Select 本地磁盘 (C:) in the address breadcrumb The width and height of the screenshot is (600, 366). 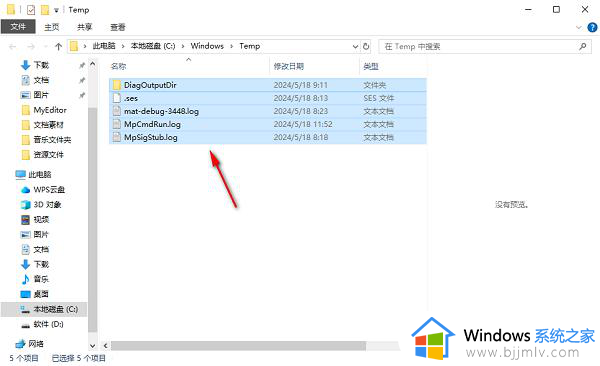point(153,46)
